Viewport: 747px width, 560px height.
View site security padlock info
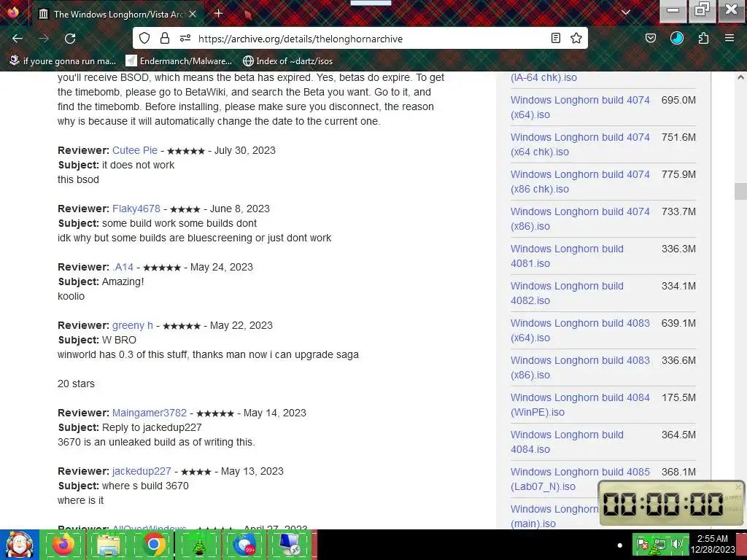click(165, 38)
